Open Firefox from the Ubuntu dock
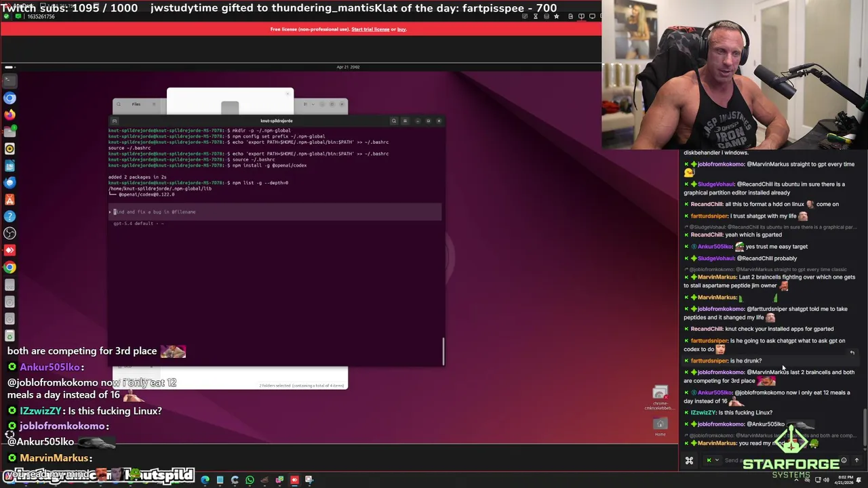 click(9, 115)
